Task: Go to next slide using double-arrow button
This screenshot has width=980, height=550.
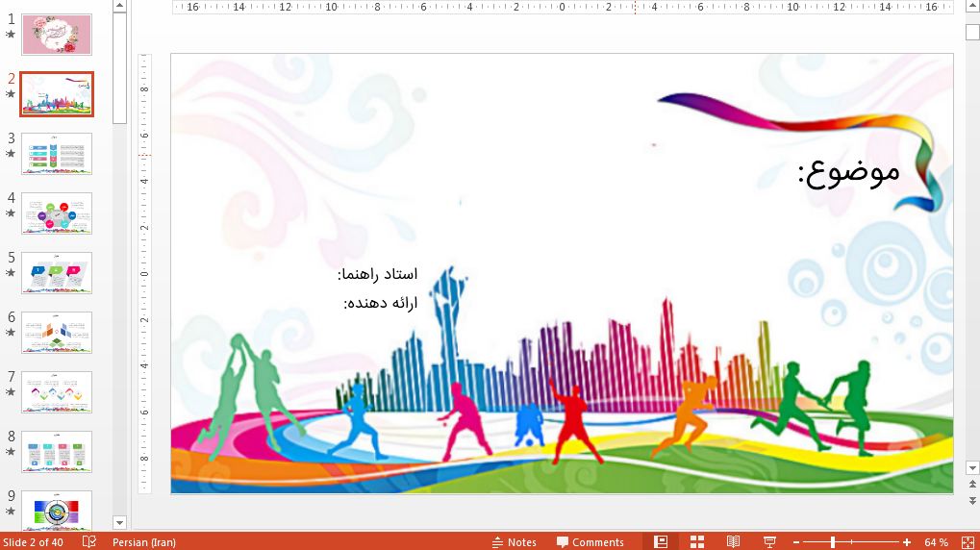Action: (971, 501)
